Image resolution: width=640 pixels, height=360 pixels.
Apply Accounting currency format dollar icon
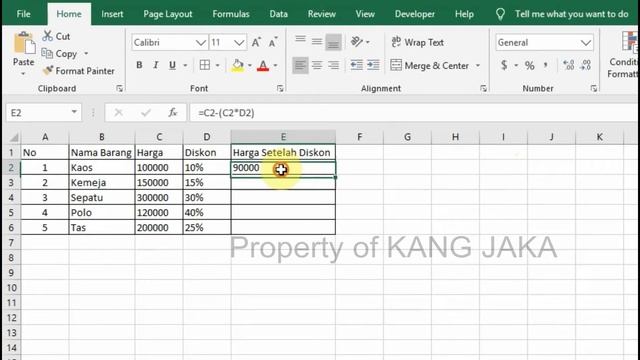tap(504, 65)
